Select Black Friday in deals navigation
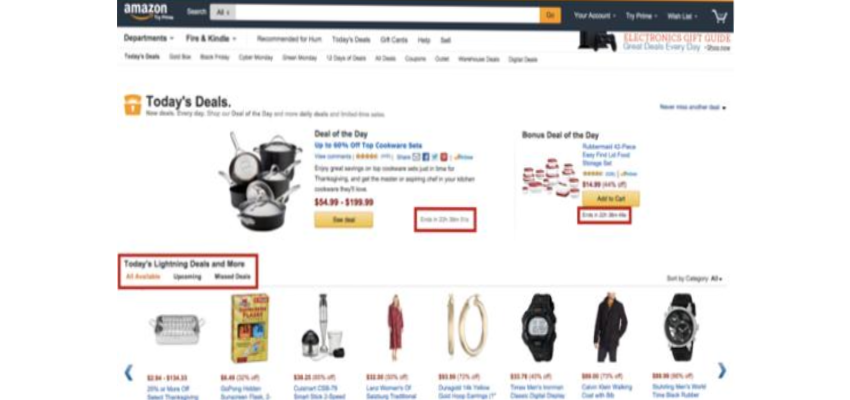This screenshot has width=850, height=400. [x=215, y=57]
